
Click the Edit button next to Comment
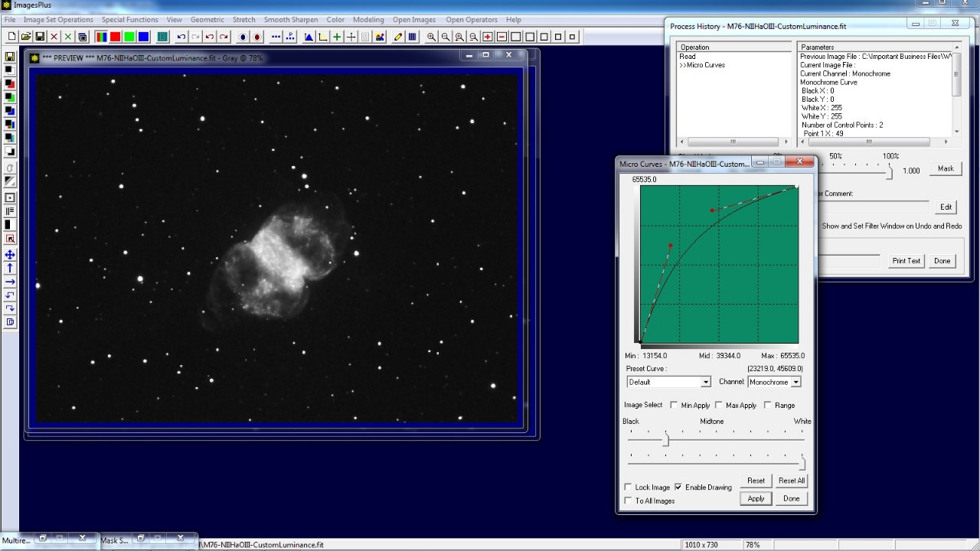tap(946, 207)
